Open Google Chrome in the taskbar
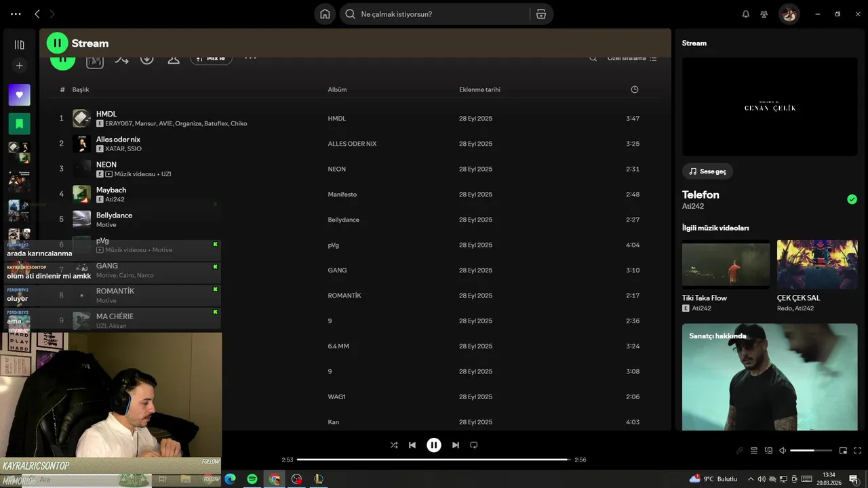Viewport: 868px width, 488px height. click(274, 479)
